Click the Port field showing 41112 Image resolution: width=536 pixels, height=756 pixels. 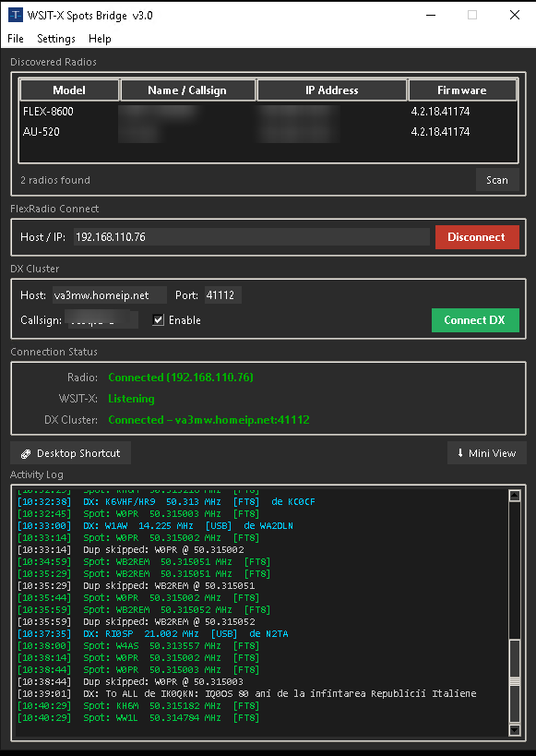pos(222,295)
